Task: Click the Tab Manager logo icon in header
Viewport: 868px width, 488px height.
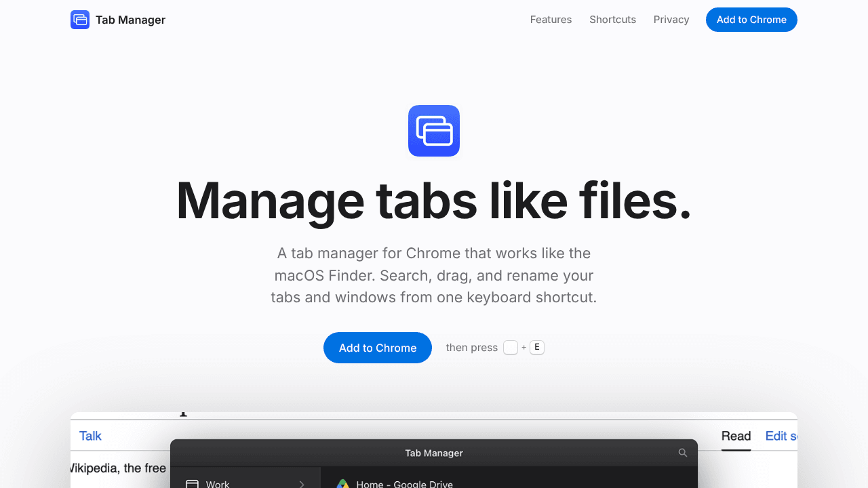Action: pos(80,20)
